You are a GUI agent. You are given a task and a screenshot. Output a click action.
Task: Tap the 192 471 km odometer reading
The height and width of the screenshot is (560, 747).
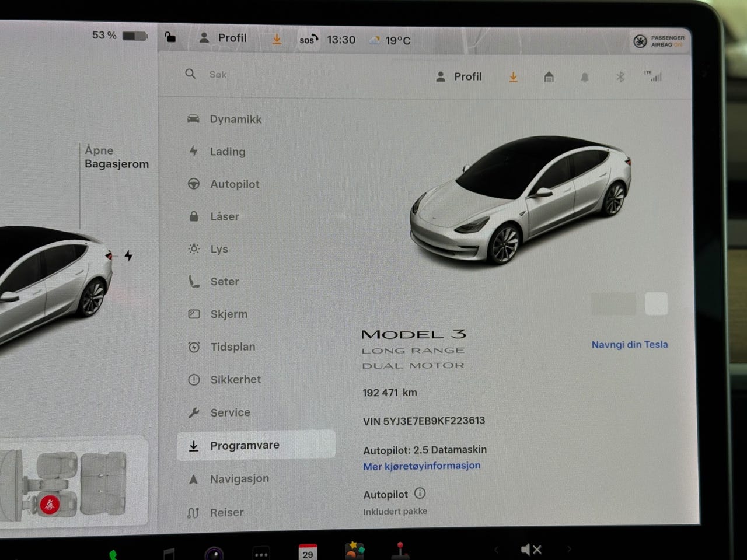click(x=390, y=393)
